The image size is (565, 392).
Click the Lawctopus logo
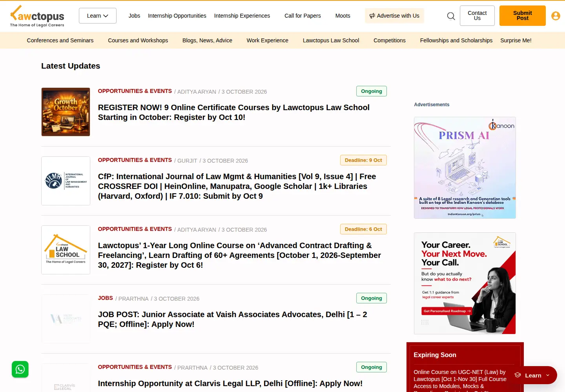pos(37,16)
